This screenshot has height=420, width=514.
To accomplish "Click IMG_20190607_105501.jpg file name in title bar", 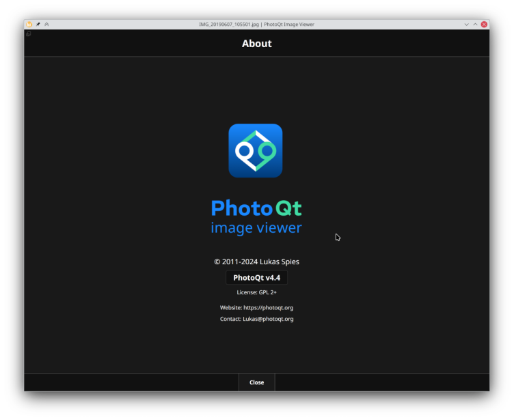I will 228,24.
